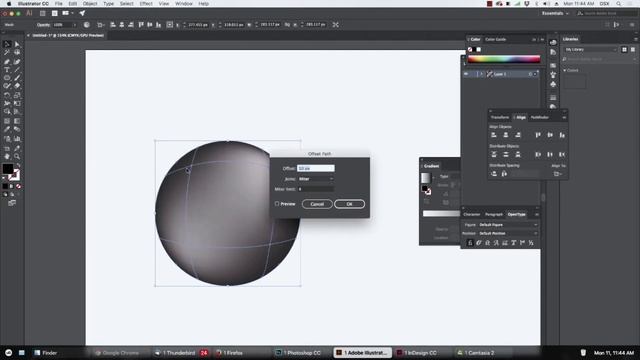The width and height of the screenshot is (640, 360).
Task: Click the None color button in the toolbar
Action: click(18, 186)
